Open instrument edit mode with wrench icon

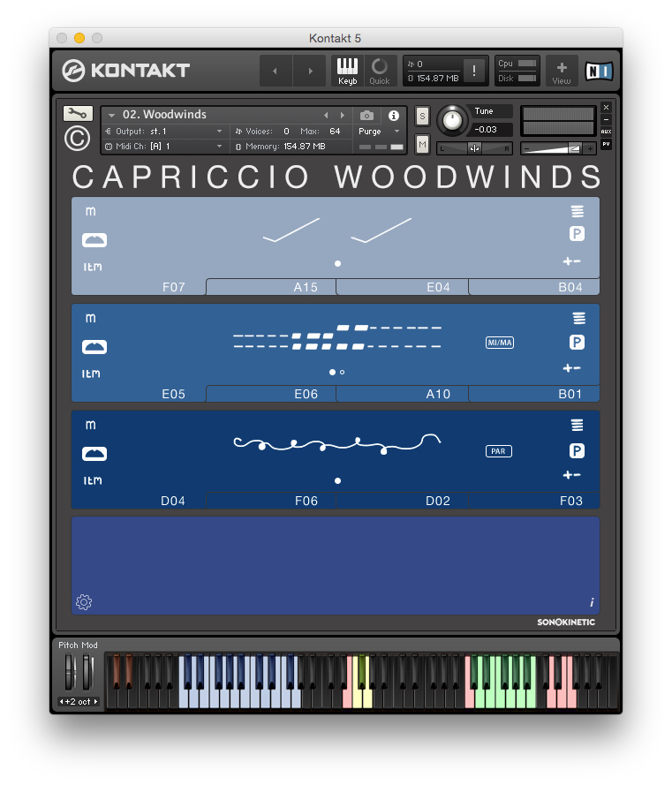(78, 113)
